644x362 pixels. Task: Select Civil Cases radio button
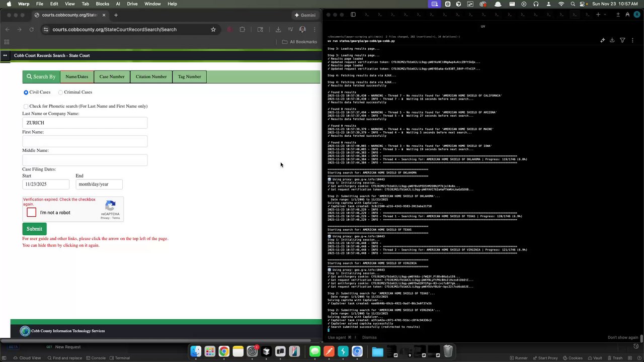pos(26,93)
